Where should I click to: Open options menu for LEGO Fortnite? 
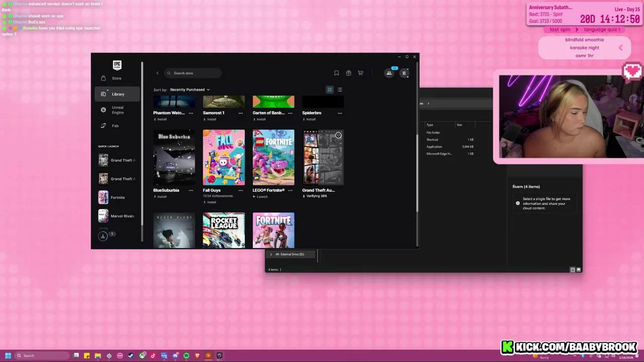coord(290,191)
